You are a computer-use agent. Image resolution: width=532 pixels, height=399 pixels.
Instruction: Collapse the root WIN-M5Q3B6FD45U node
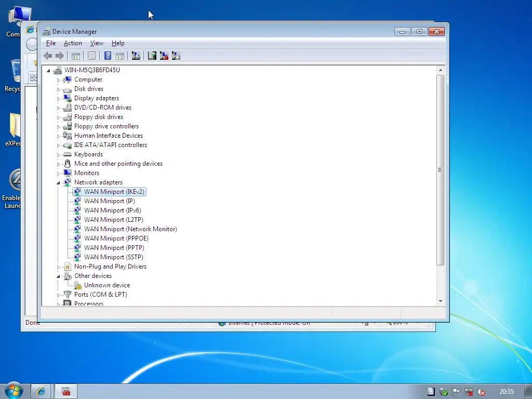click(x=48, y=71)
